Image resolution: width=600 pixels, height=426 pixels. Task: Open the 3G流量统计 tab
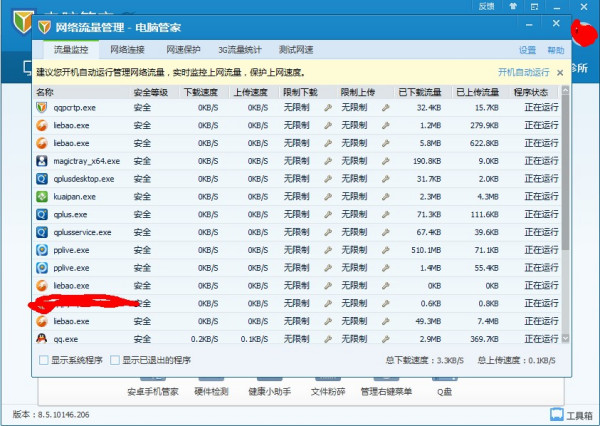[x=240, y=50]
